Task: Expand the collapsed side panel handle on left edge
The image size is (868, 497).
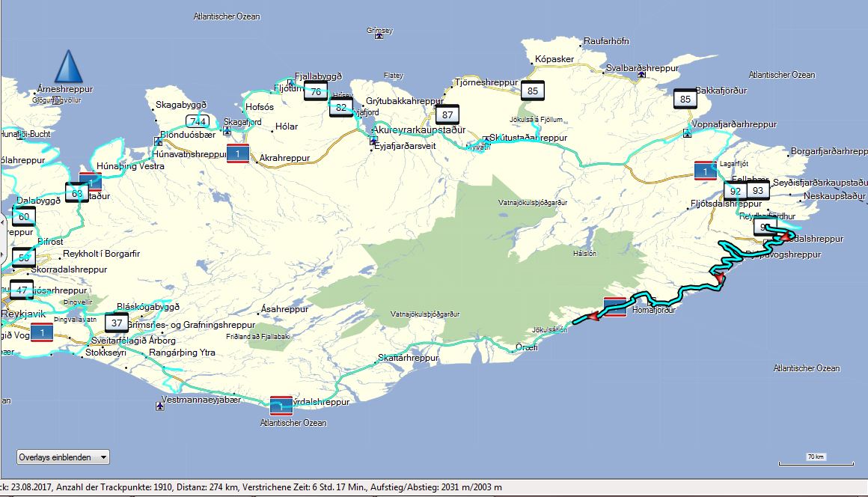Action: (2, 220)
